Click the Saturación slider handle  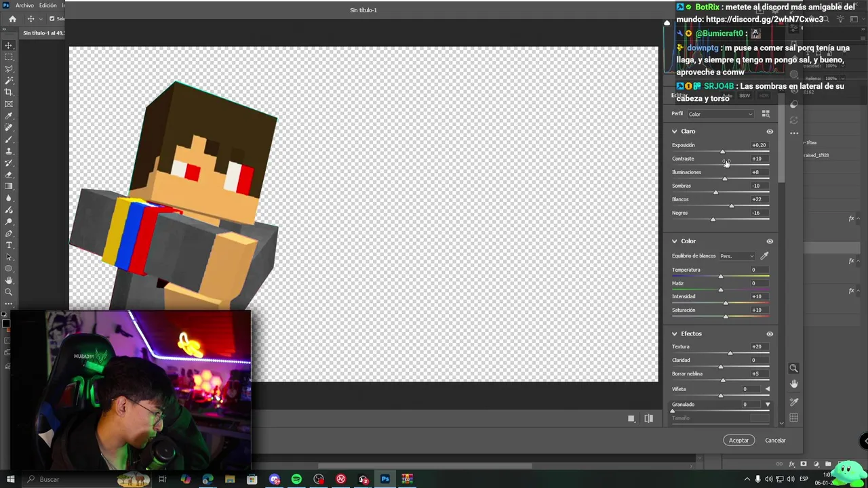click(726, 317)
